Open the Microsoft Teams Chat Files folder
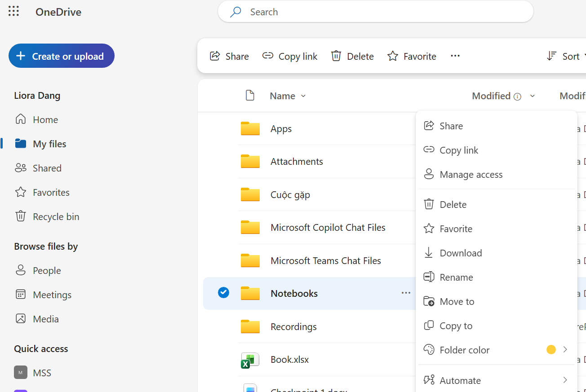Viewport: 586px width, 392px height. [x=326, y=261]
